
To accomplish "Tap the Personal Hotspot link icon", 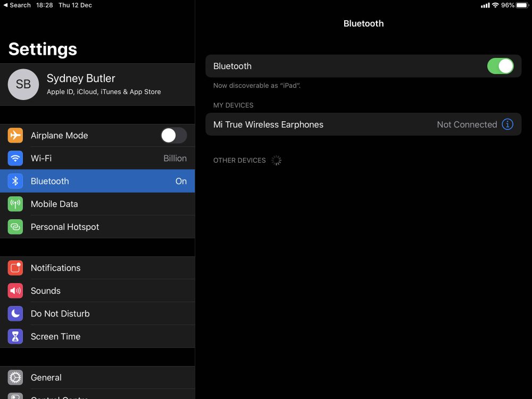I will [x=15, y=227].
